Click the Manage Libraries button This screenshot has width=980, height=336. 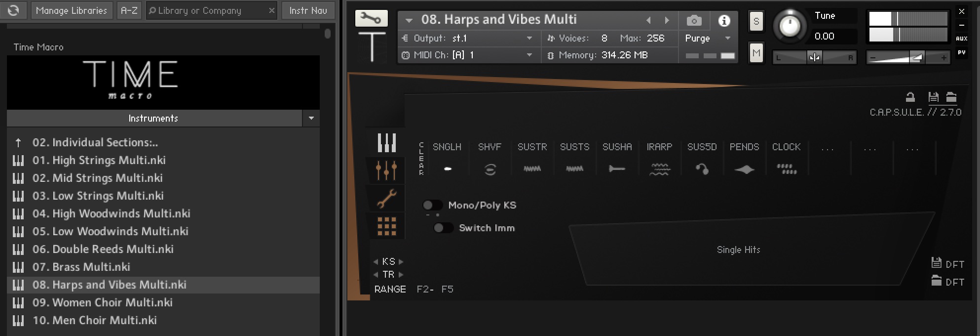71,10
